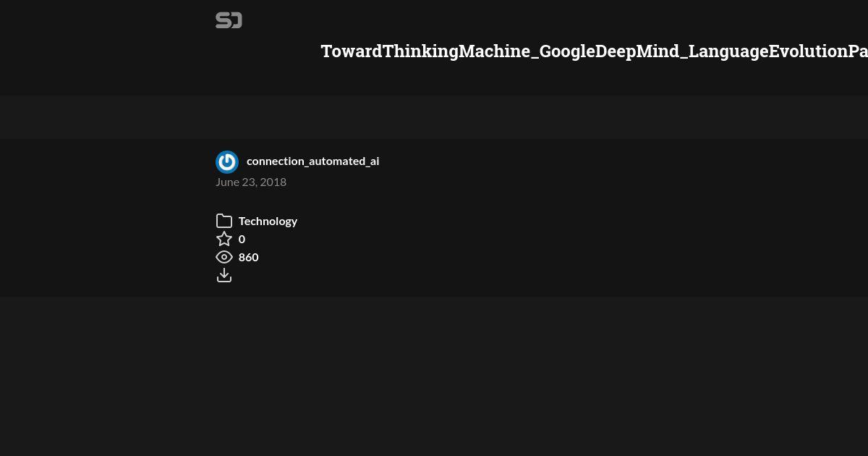The height and width of the screenshot is (456, 868).
Task: Star this presentation using the star icon
Action: [224, 239]
